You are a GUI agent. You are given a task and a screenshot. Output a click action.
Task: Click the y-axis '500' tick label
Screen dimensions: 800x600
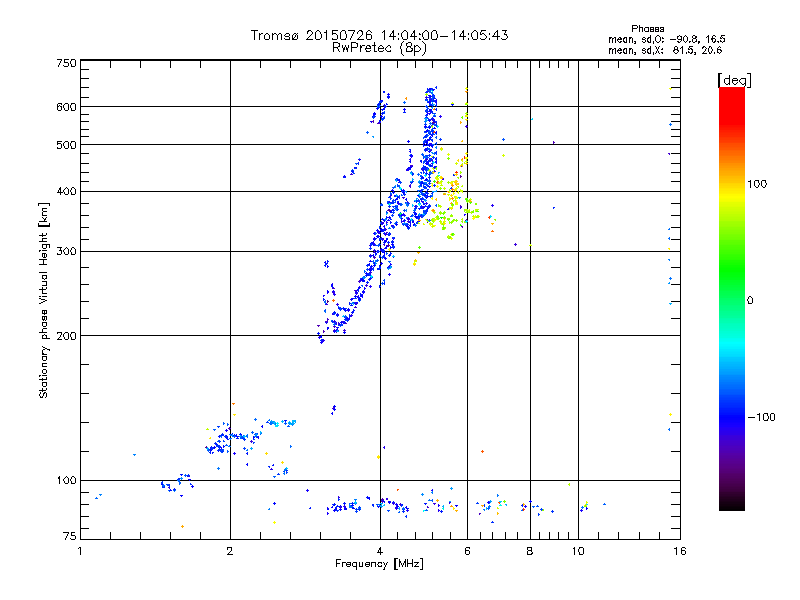pos(66,144)
